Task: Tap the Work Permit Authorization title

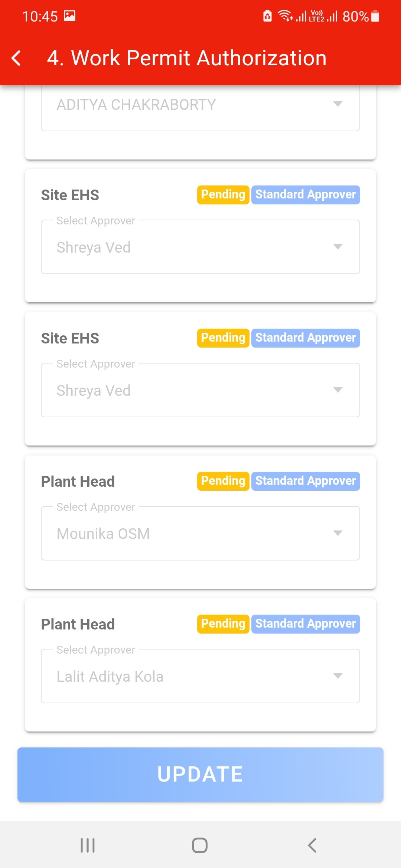Action: click(x=187, y=58)
